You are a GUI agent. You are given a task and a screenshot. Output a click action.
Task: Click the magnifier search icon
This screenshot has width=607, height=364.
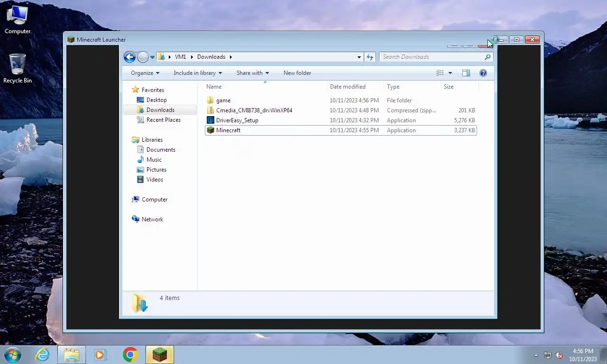click(x=487, y=57)
